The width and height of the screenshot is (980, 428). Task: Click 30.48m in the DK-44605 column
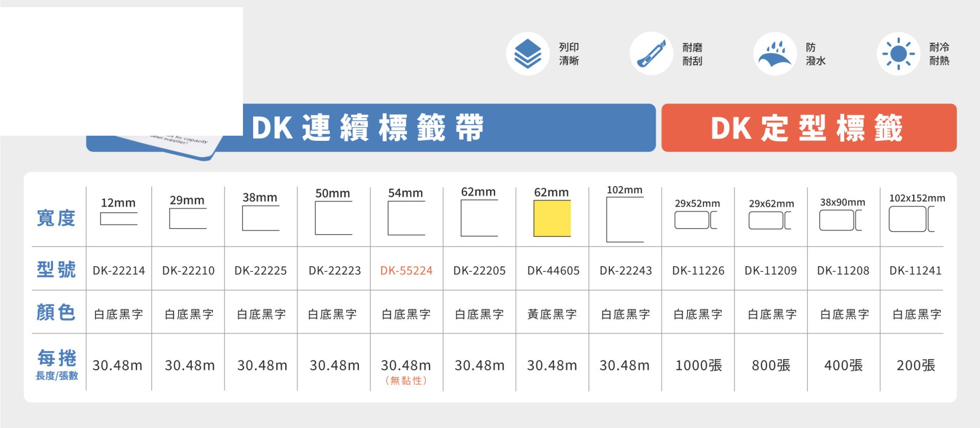[552, 366]
